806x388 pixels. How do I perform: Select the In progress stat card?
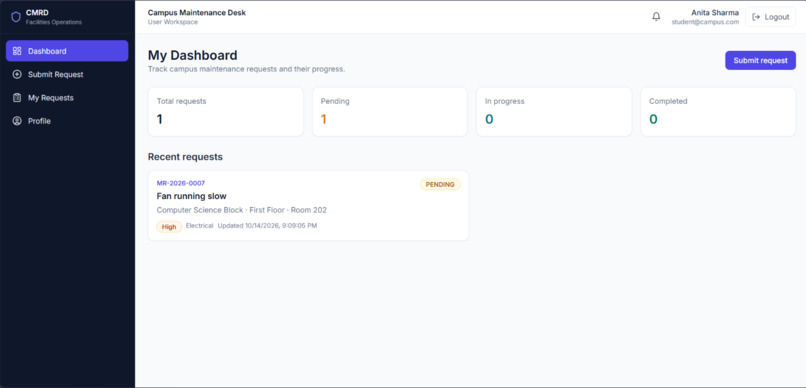click(x=554, y=112)
